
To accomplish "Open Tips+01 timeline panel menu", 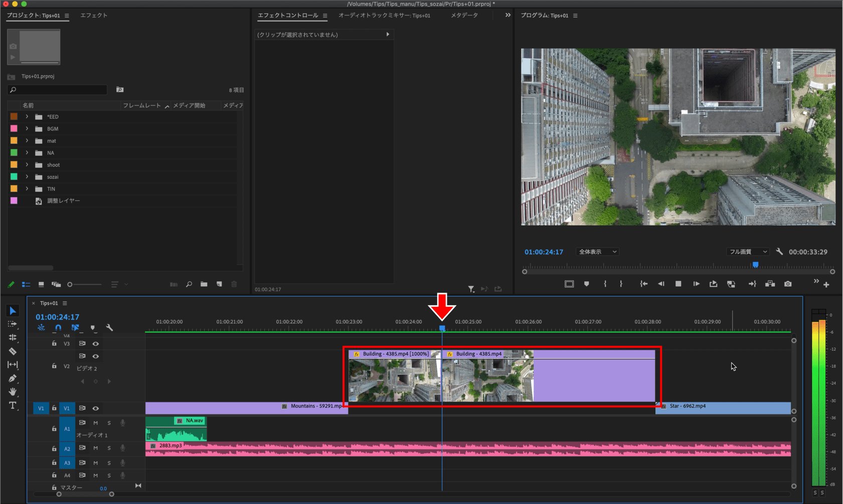I will 65,303.
